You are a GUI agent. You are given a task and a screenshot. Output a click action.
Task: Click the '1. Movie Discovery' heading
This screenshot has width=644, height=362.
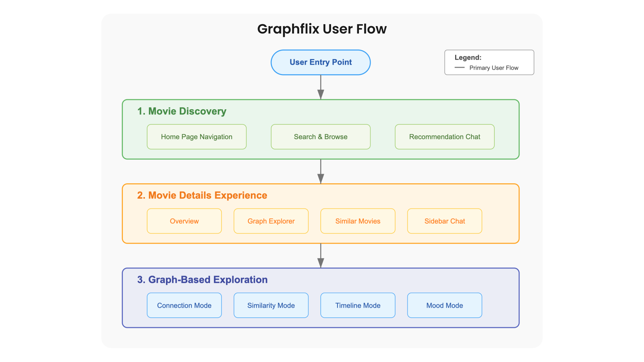[182, 111]
